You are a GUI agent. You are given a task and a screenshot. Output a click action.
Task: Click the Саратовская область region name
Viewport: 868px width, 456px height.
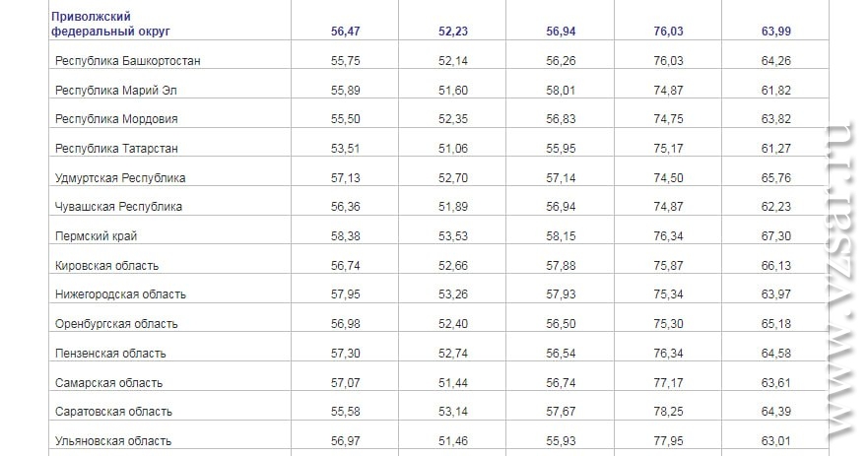(113, 412)
